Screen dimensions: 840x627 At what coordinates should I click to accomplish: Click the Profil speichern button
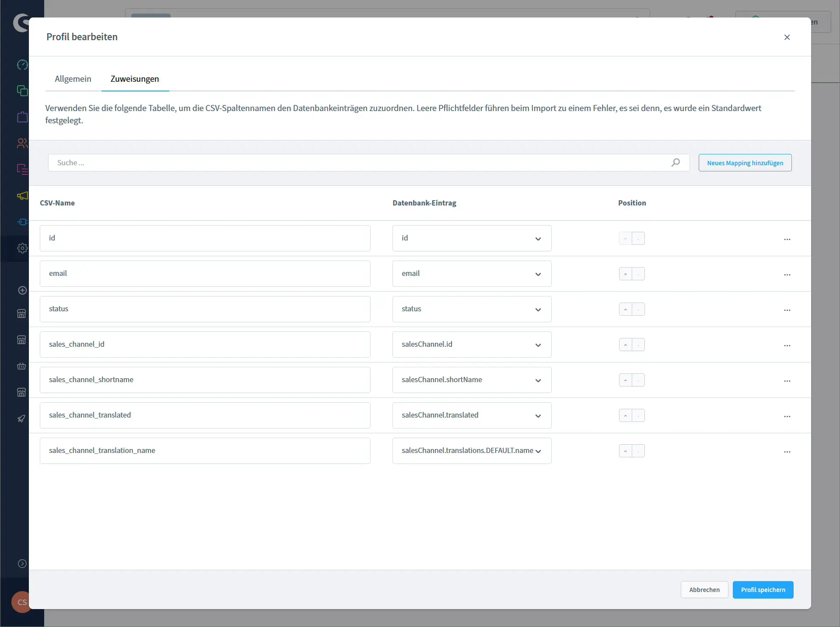[x=763, y=589]
